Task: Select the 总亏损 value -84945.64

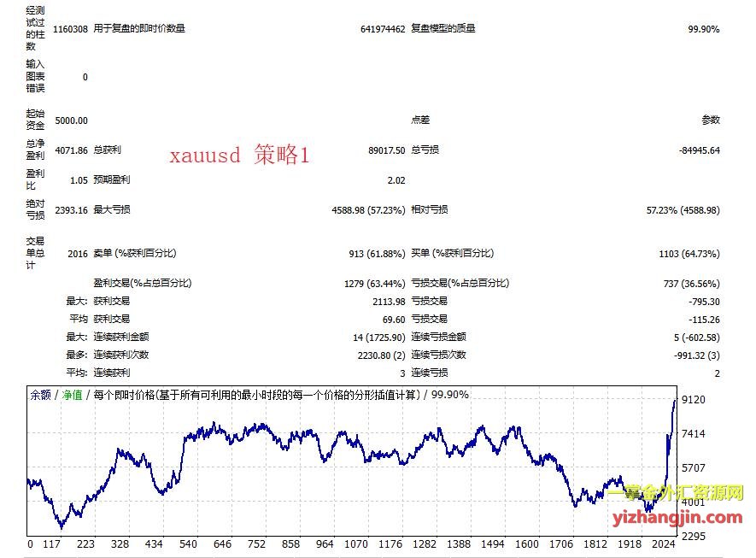Action: coord(700,150)
